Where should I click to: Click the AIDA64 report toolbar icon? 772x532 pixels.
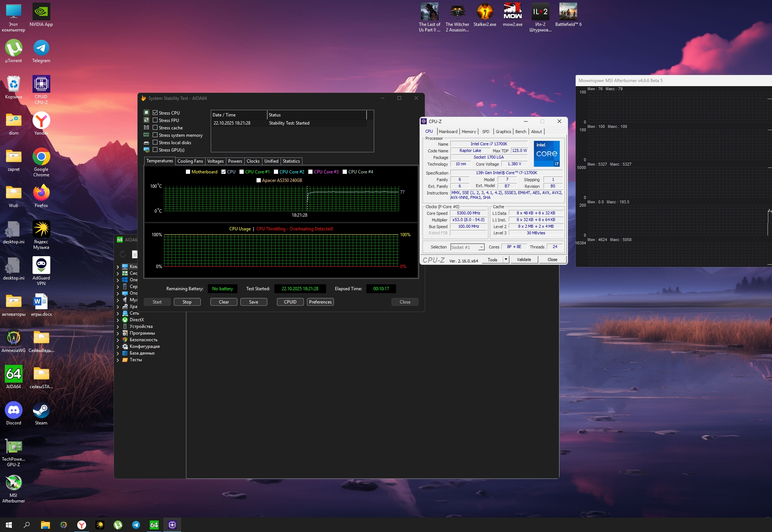[135, 254]
